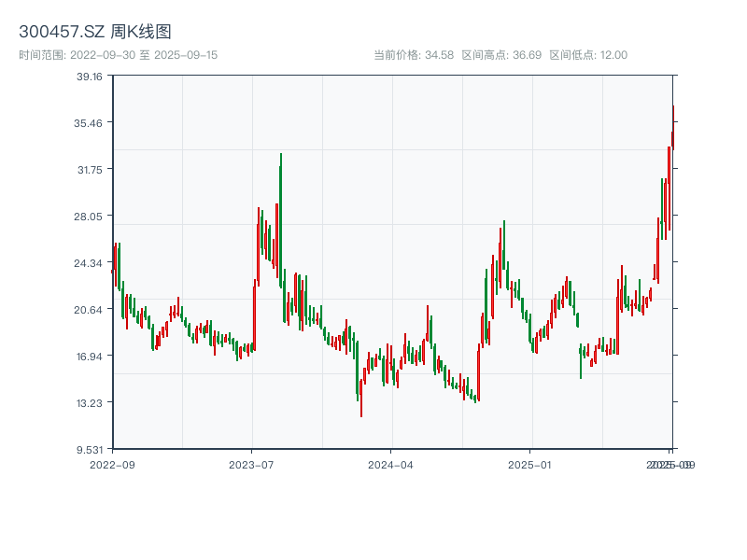Click the y-axis value 13.23

(90, 403)
